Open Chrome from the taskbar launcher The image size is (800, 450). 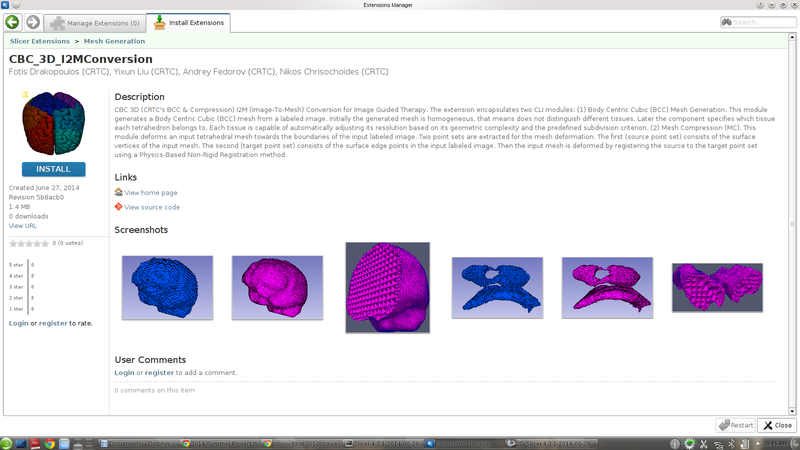click(50, 442)
